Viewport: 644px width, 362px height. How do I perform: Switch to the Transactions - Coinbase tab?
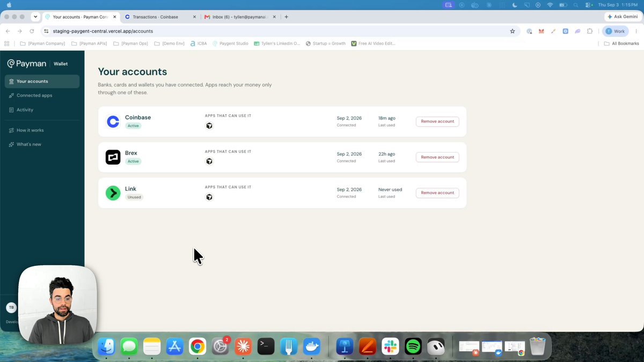[159, 17]
